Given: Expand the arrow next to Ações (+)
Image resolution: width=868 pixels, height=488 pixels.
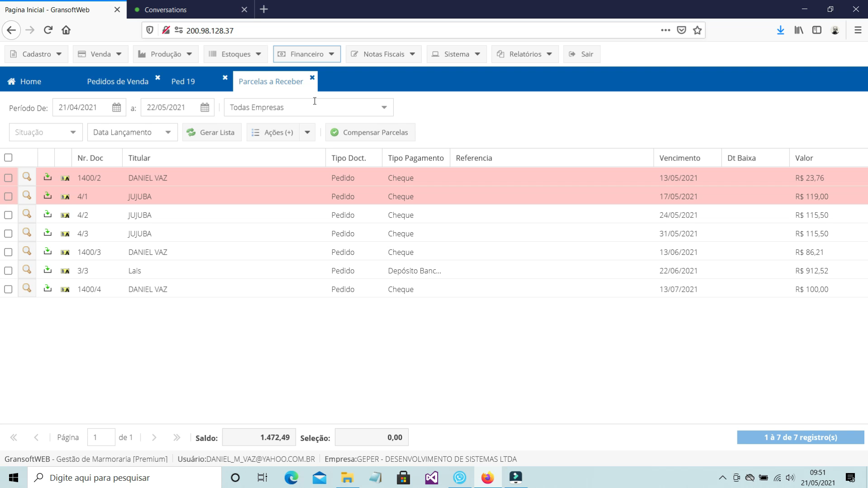Looking at the screenshot, I should (307, 132).
